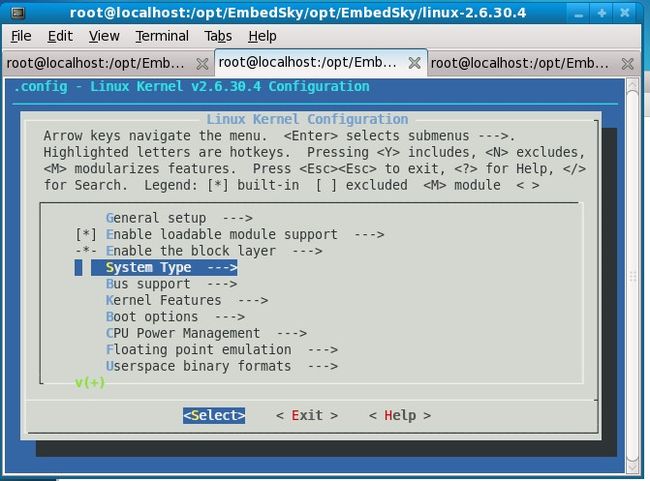This screenshot has width=650, height=481.
Task: Open Bus support submenu
Action: 172,284
